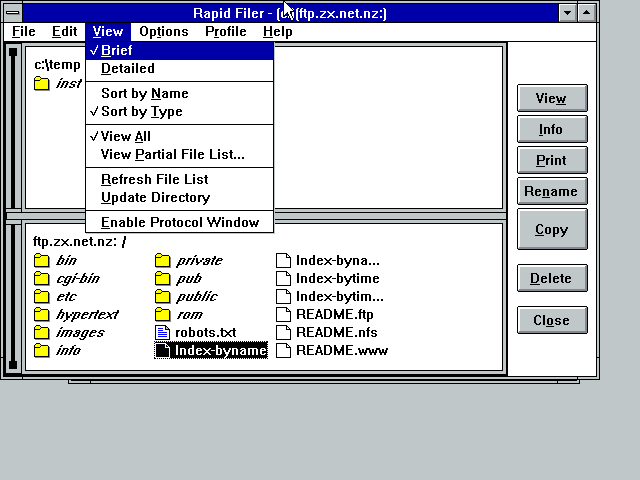The image size is (640, 480).
Task: Click the Index-byna... file icon
Action: (283, 260)
